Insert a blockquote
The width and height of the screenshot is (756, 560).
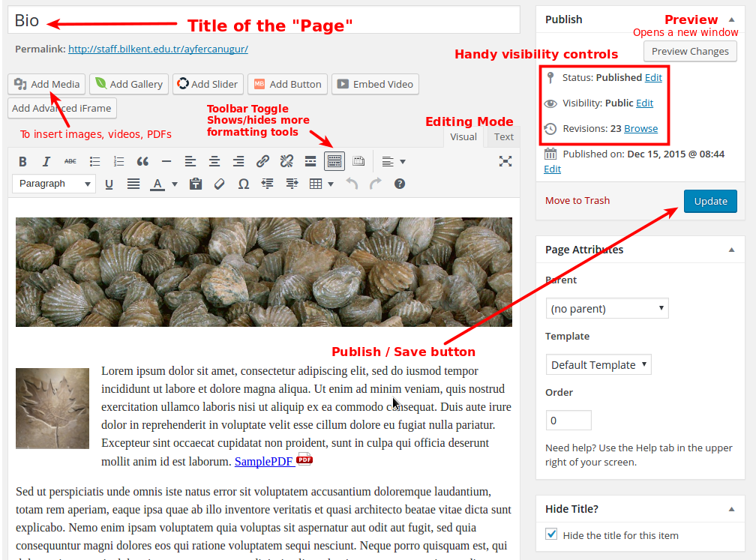[142, 161]
